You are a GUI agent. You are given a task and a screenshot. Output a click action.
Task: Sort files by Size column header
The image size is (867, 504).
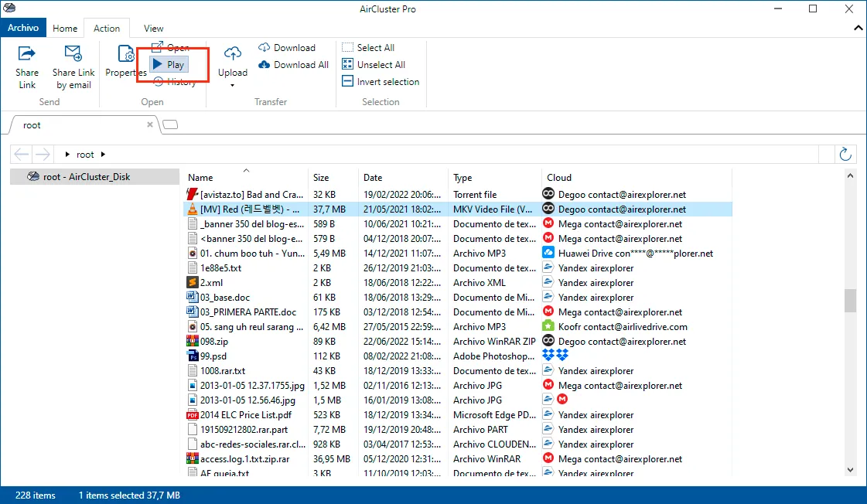(x=321, y=177)
